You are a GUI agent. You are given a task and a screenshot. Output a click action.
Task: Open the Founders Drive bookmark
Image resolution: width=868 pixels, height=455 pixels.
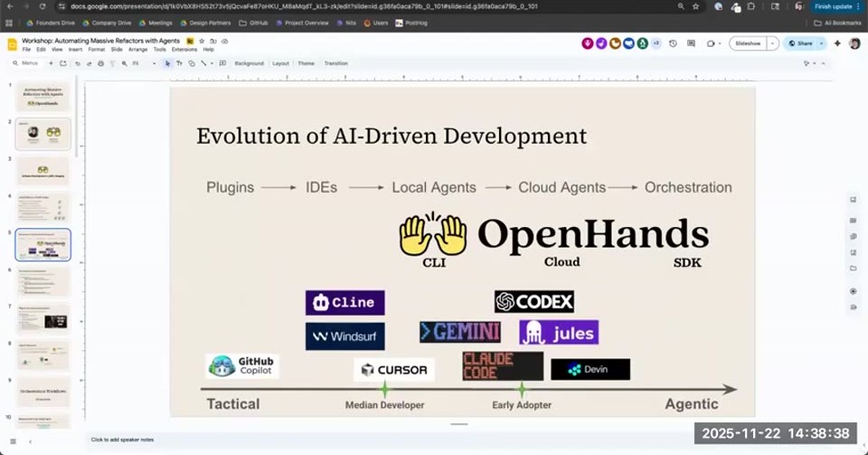click(51, 24)
